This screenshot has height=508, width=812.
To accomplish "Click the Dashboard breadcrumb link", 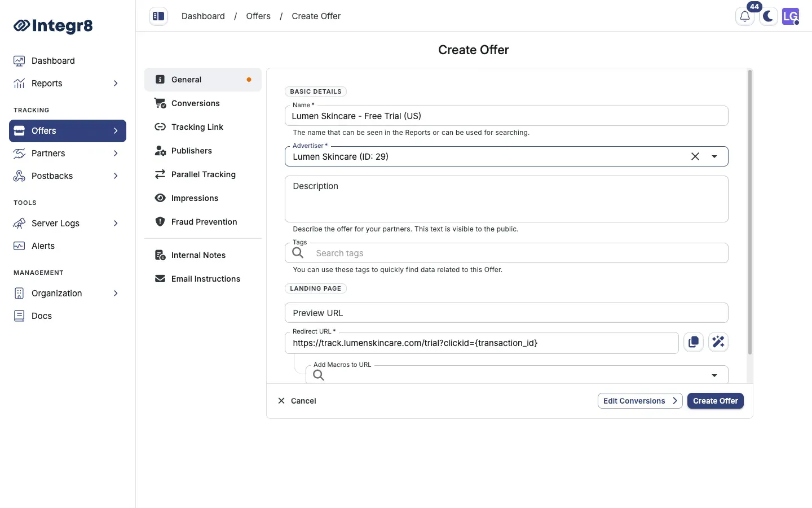I will coord(203,16).
